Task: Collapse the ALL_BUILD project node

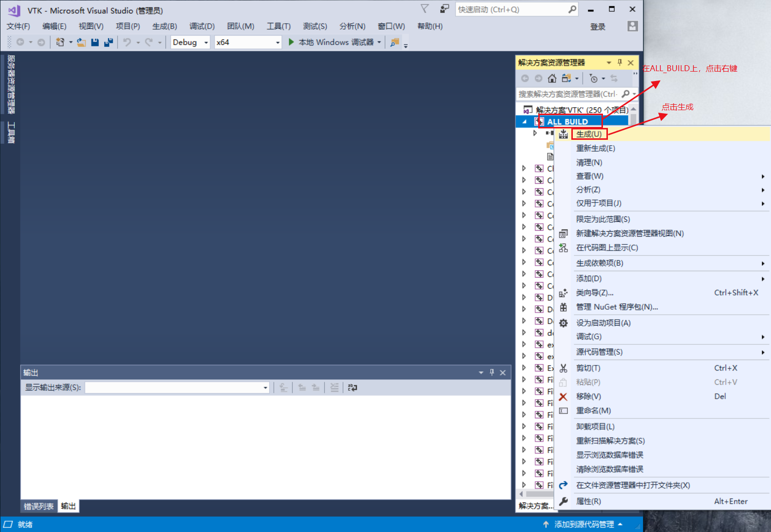Action: pyautogui.click(x=525, y=121)
